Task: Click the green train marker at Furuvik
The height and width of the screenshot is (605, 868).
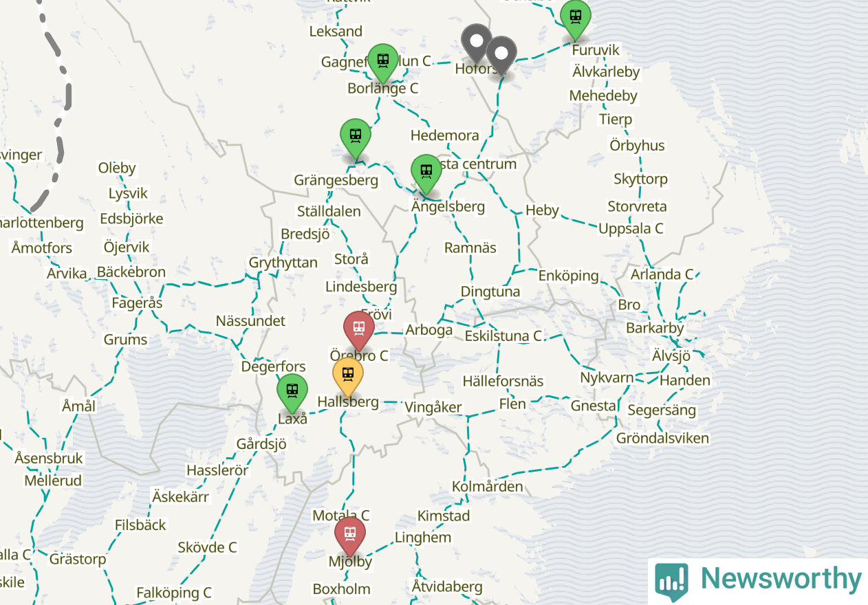Action: (576, 20)
